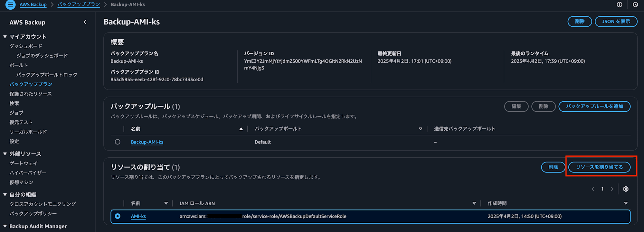The image size is (644, 232).
Task: Sort by IAM ロール ARN column arrow
Action: (x=474, y=203)
